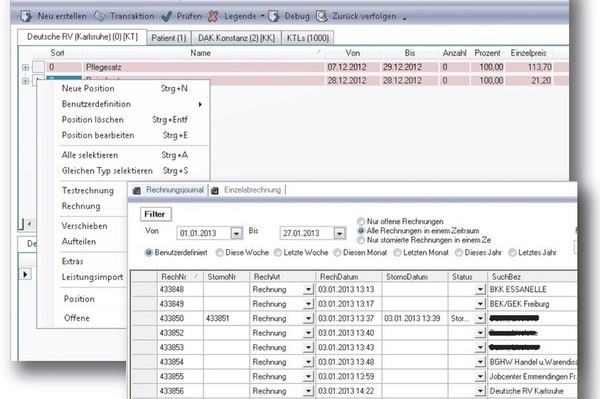The height and width of the screenshot is (399, 600).
Task: Select the Letzten Monat radio button
Action: tap(398, 253)
